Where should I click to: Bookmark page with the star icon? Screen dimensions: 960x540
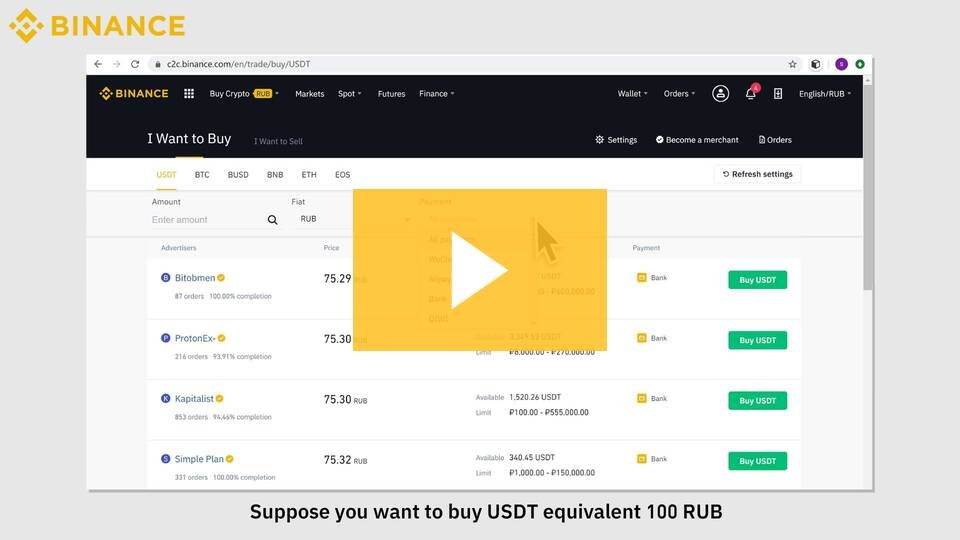pyautogui.click(x=792, y=64)
